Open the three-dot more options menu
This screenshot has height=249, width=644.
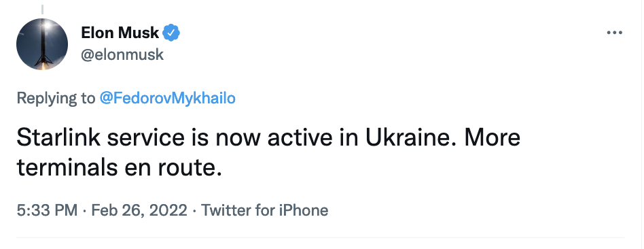(x=614, y=33)
